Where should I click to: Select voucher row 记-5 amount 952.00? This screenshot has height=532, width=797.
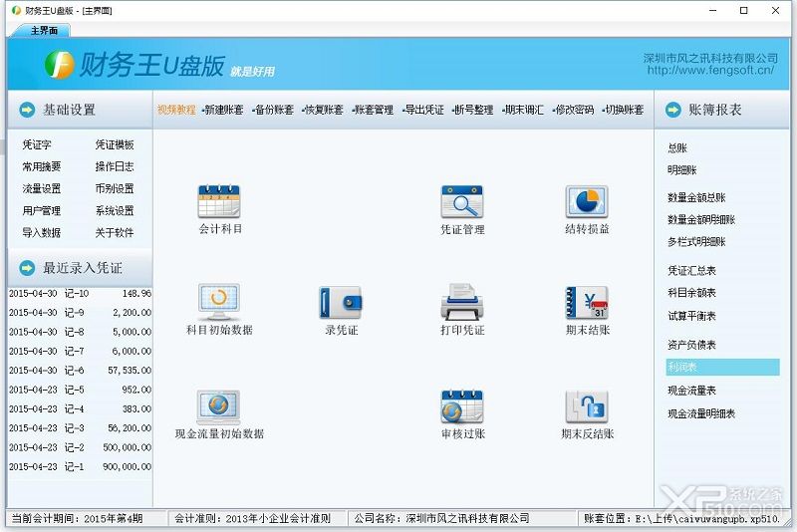pyautogui.click(x=80, y=390)
